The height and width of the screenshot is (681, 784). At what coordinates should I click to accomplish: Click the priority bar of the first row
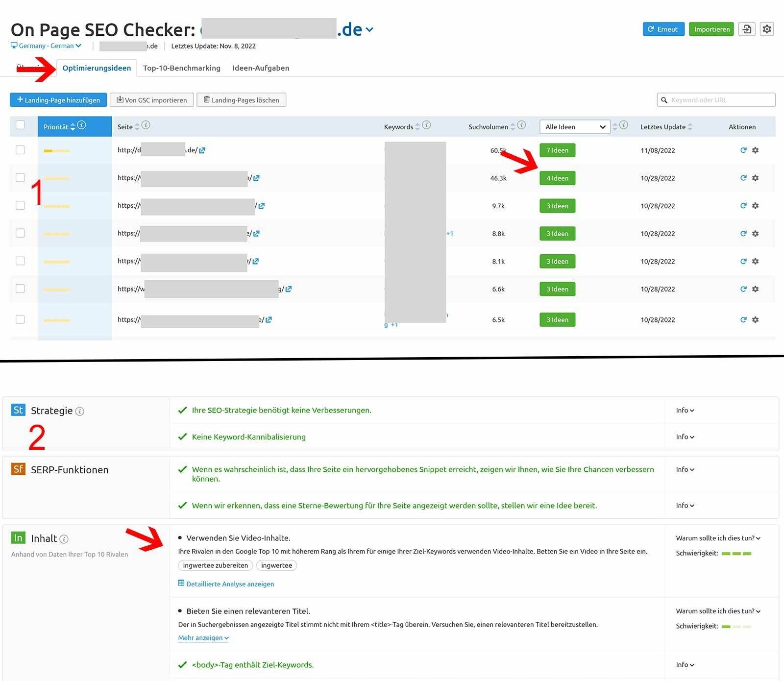(56, 150)
